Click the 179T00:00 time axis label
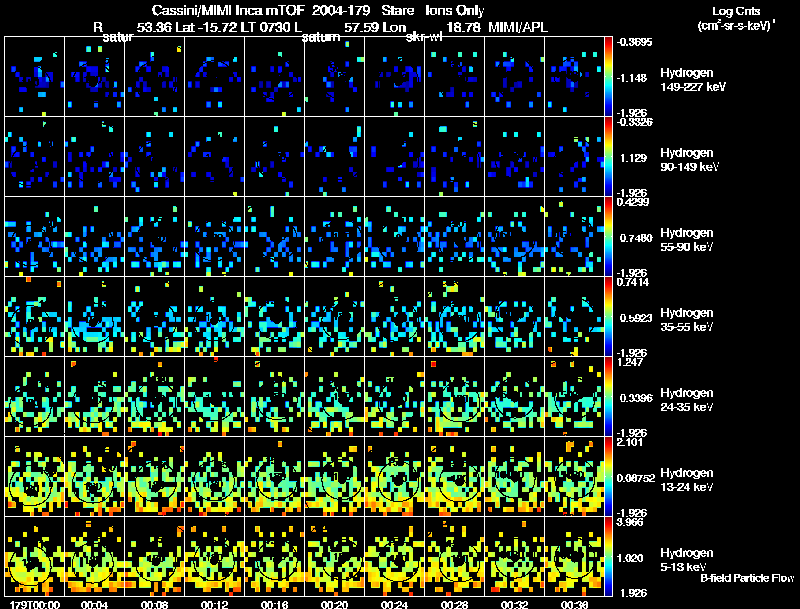 pyautogui.click(x=35, y=604)
